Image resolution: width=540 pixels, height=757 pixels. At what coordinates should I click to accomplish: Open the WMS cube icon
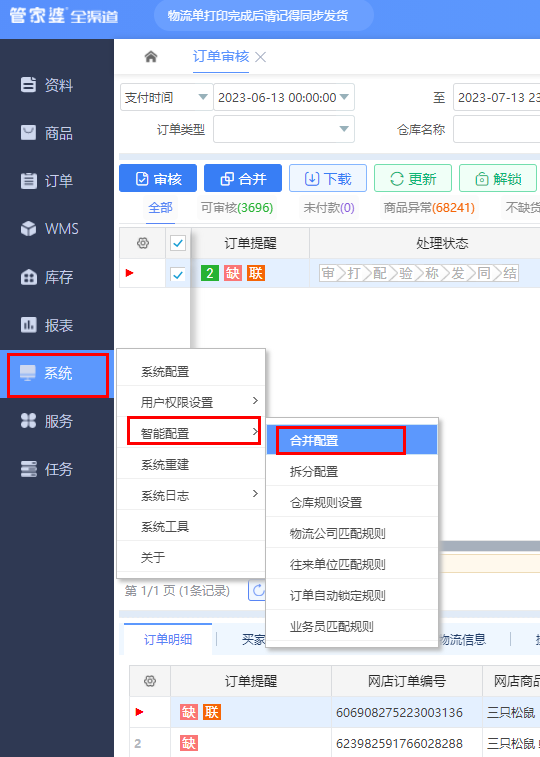tap(28, 228)
